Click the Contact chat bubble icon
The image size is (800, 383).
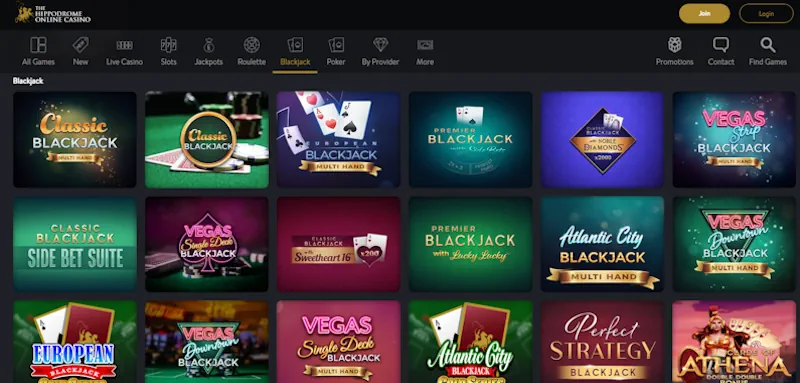pyautogui.click(x=721, y=45)
